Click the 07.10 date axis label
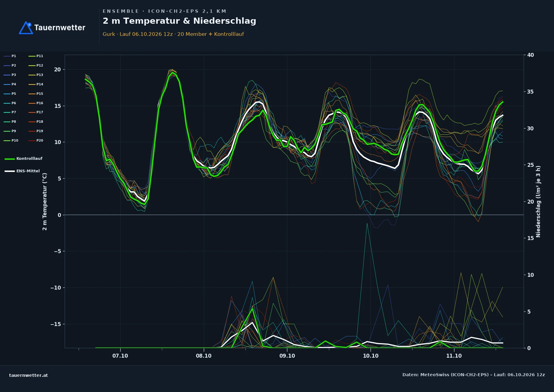The image size is (554, 392). point(120,356)
